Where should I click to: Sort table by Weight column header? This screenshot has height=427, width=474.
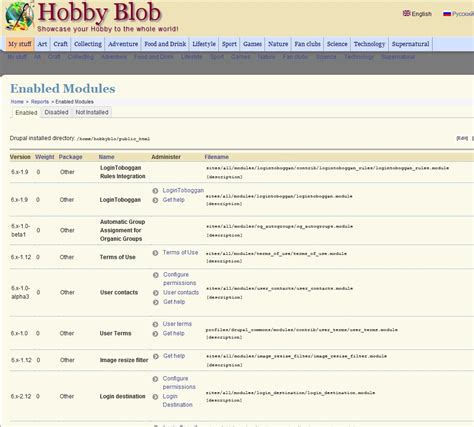(45, 157)
